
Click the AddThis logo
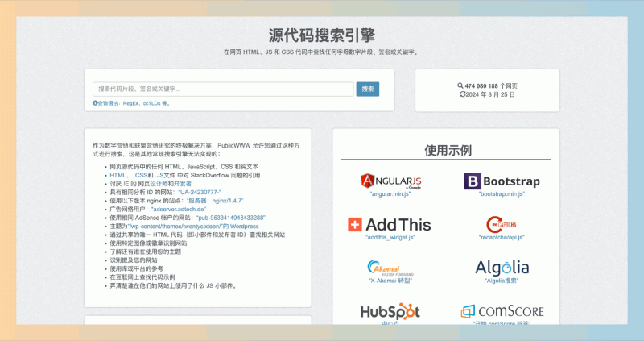coord(390,225)
